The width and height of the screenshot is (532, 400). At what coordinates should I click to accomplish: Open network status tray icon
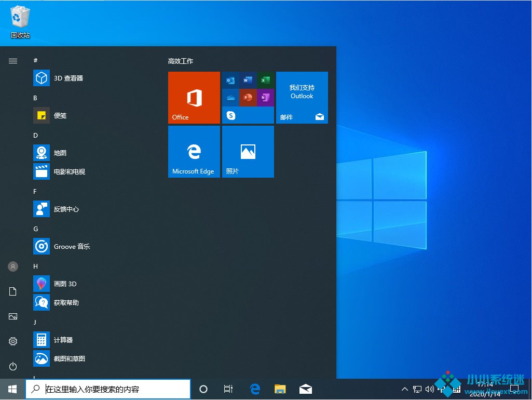click(x=417, y=389)
